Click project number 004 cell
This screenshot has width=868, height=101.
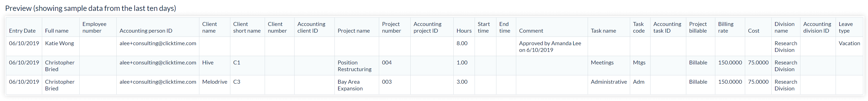click(x=387, y=62)
